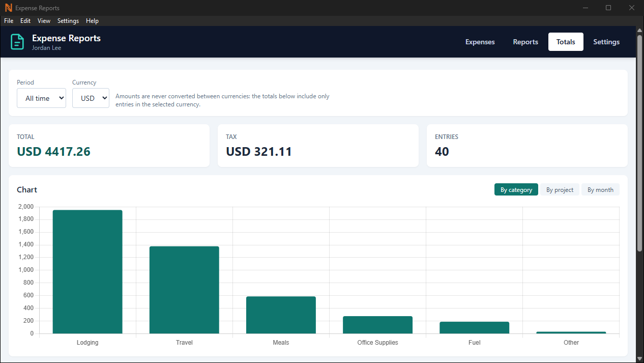This screenshot has height=363, width=644.
Task: Click the user name Jordan Lee
Action: pyautogui.click(x=46, y=48)
